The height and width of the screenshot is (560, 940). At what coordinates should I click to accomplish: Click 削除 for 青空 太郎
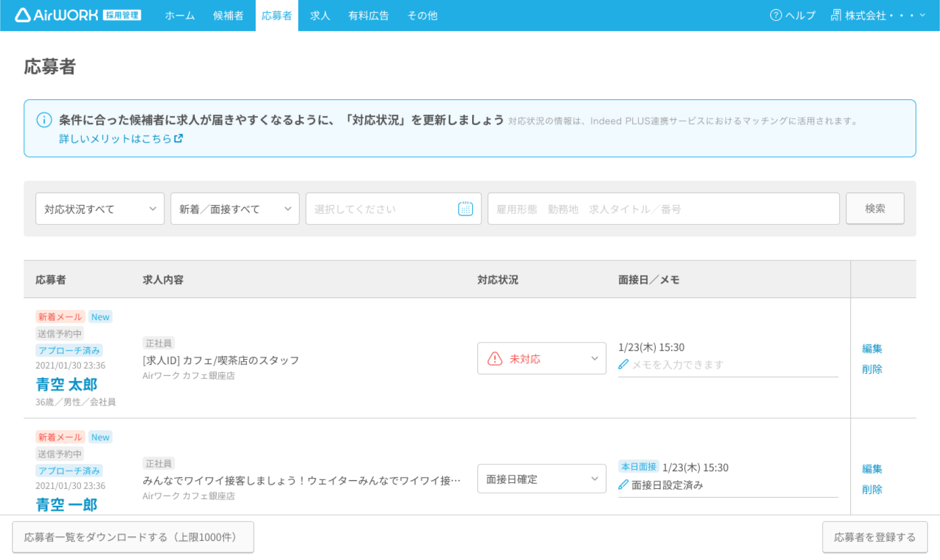click(x=872, y=369)
